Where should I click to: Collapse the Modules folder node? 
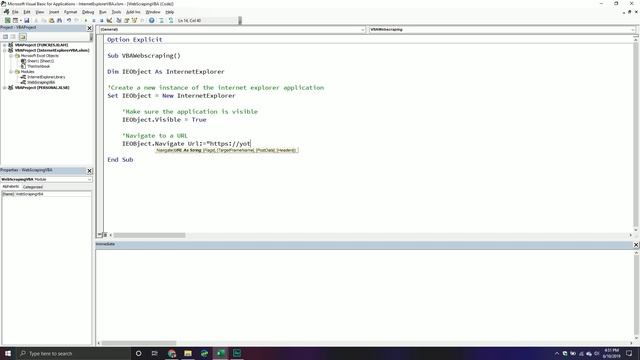(x=11, y=71)
